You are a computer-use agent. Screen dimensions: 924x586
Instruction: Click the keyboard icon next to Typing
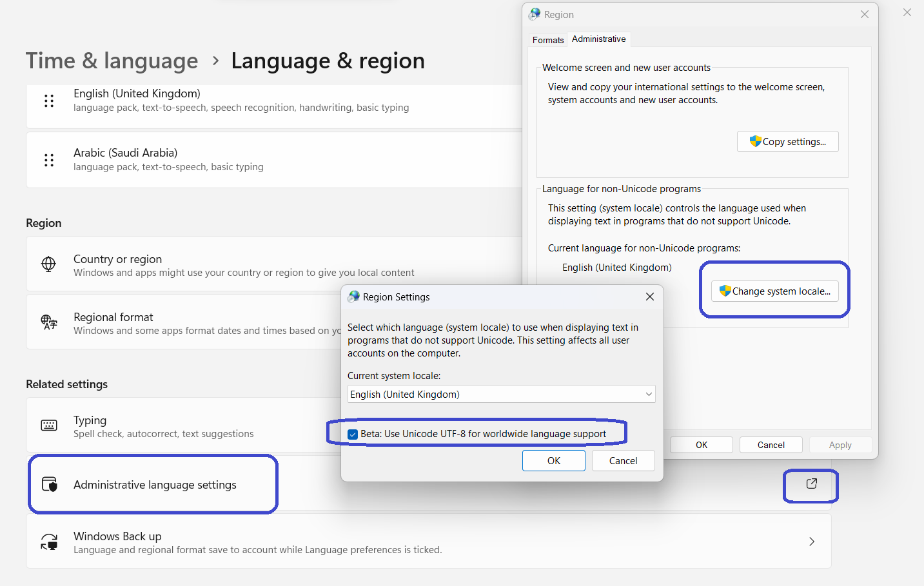[x=49, y=425]
